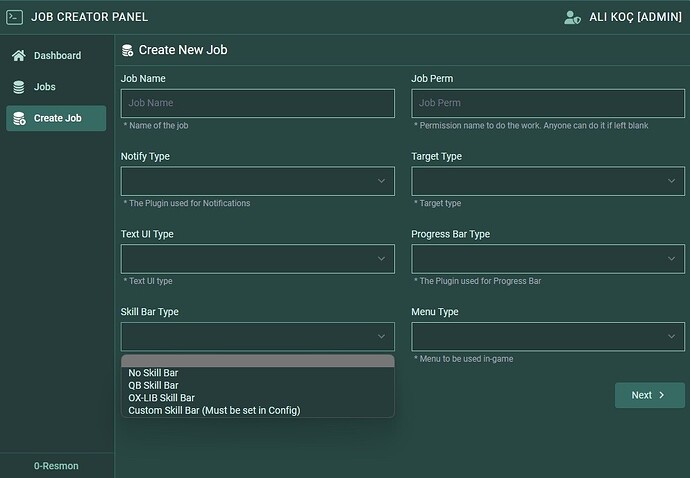Open the Target Type dropdown
This screenshot has height=478, width=690.
548,181
